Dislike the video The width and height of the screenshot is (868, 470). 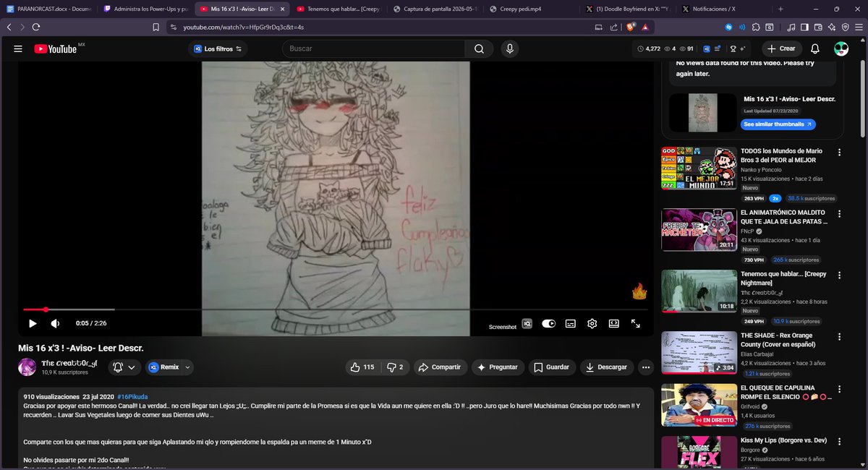[395, 367]
